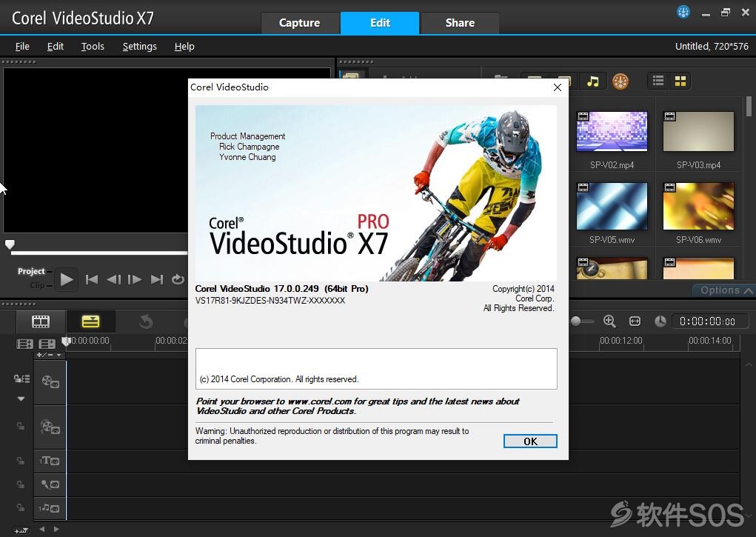Jump to the end of project
This screenshot has width=756, height=537.
click(157, 279)
